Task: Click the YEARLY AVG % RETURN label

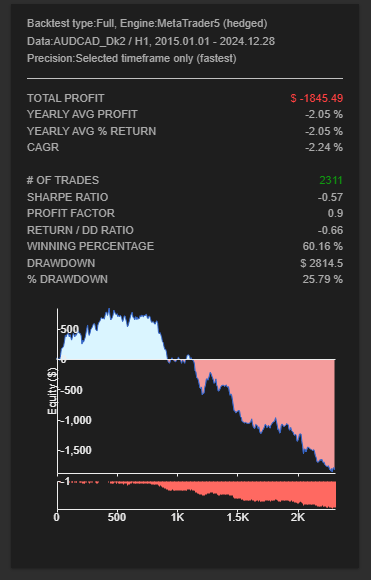Action: 91,131
